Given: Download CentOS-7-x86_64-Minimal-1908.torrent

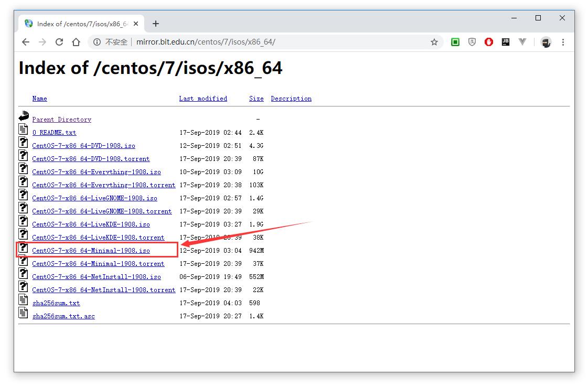Looking at the screenshot, I should tap(98, 264).
